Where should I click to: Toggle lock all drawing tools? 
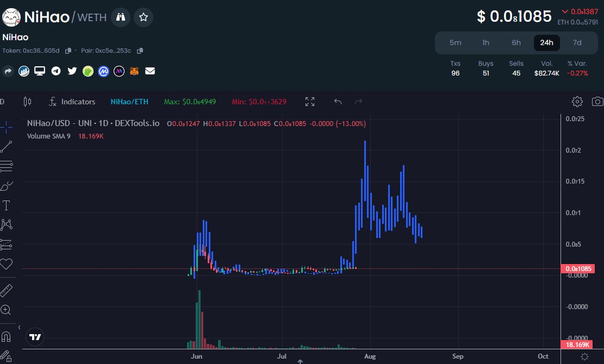(6, 356)
